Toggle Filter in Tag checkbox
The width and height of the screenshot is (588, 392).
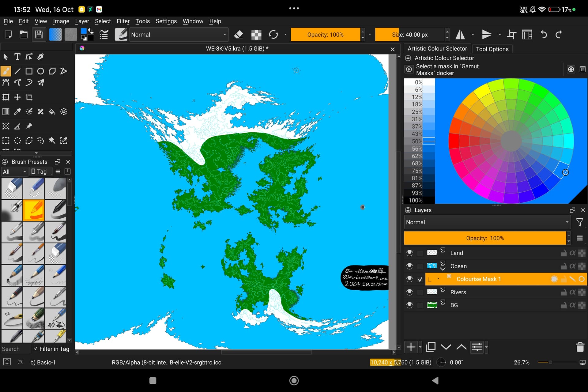pyautogui.click(x=36, y=349)
